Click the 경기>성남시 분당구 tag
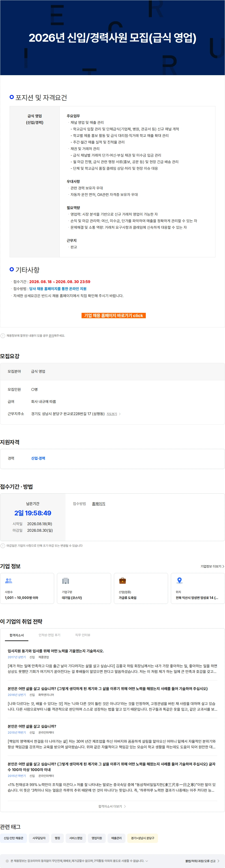 pyautogui.click(x=142, y=838)
